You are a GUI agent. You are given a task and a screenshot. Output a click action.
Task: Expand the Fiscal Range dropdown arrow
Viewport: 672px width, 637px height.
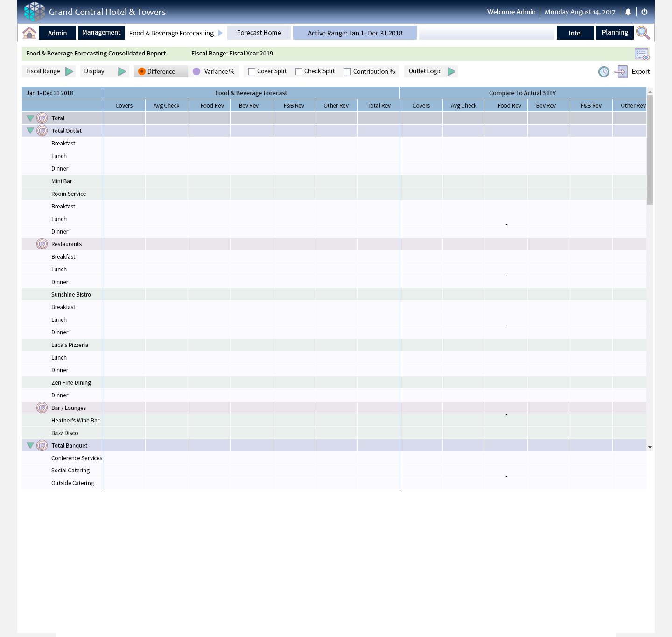point(69,71)
